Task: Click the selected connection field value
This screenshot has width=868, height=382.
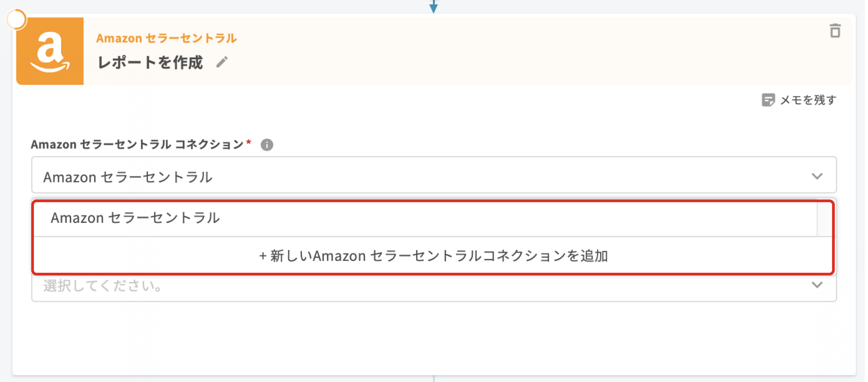Action: coord(128,177)
